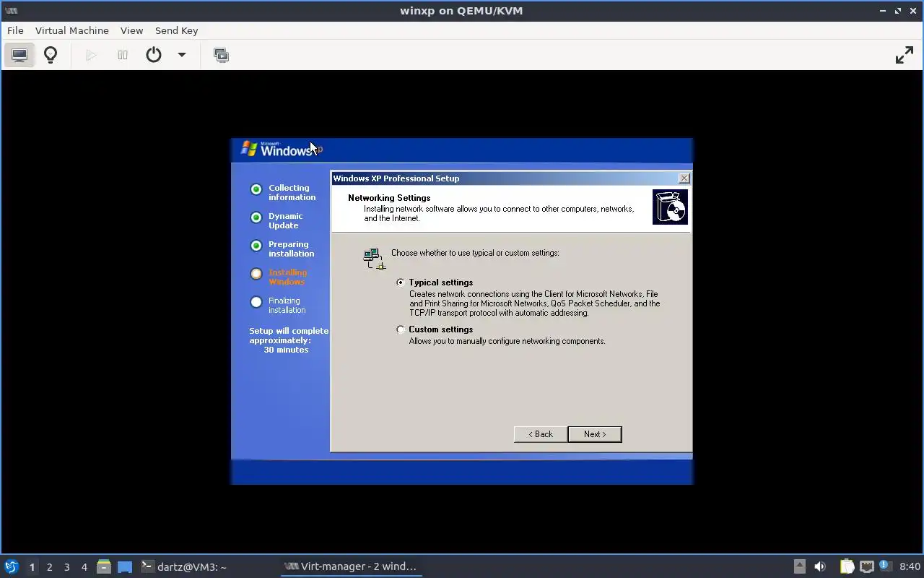Viewport: 924px width, 578px height.
Task: Switch to workspace 2
Action: pos(49,567)
